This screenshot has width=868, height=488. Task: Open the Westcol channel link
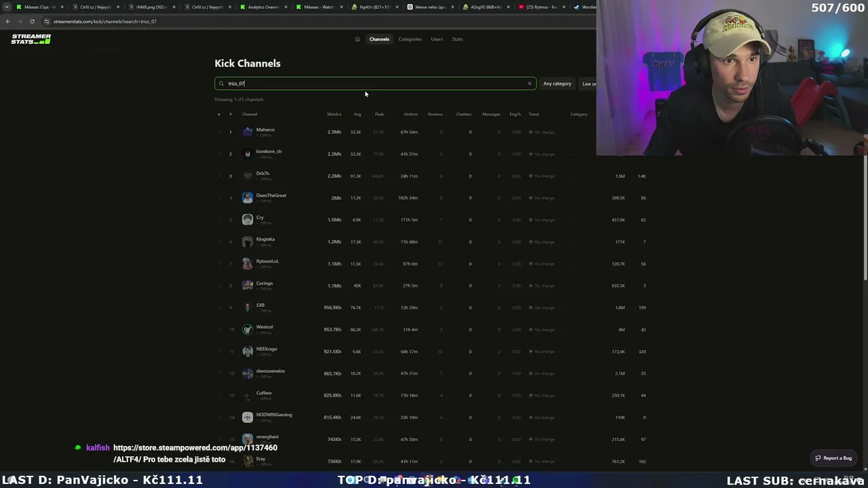264,327
